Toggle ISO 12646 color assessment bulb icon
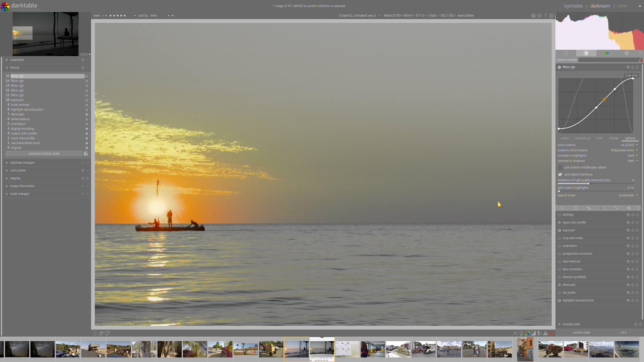This screenshot has width=644, height=362. [x=521, y=333]
